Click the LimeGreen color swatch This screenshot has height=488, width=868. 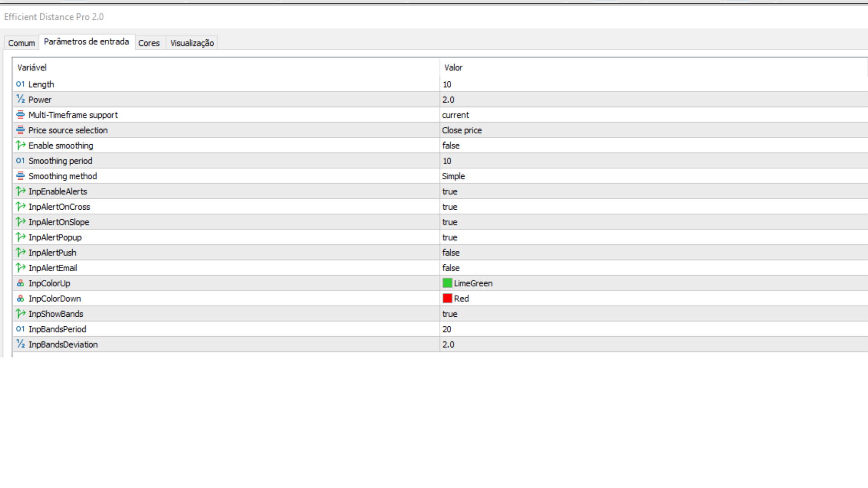447,283
